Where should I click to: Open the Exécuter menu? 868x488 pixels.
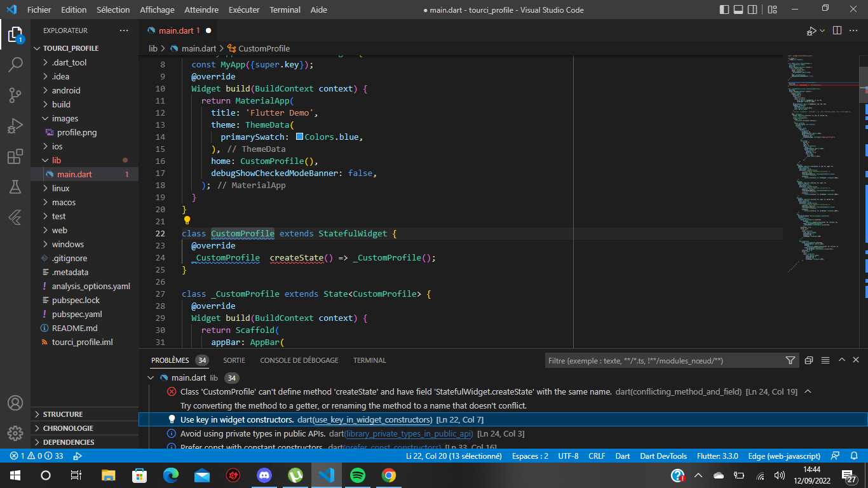pos(244,10)
